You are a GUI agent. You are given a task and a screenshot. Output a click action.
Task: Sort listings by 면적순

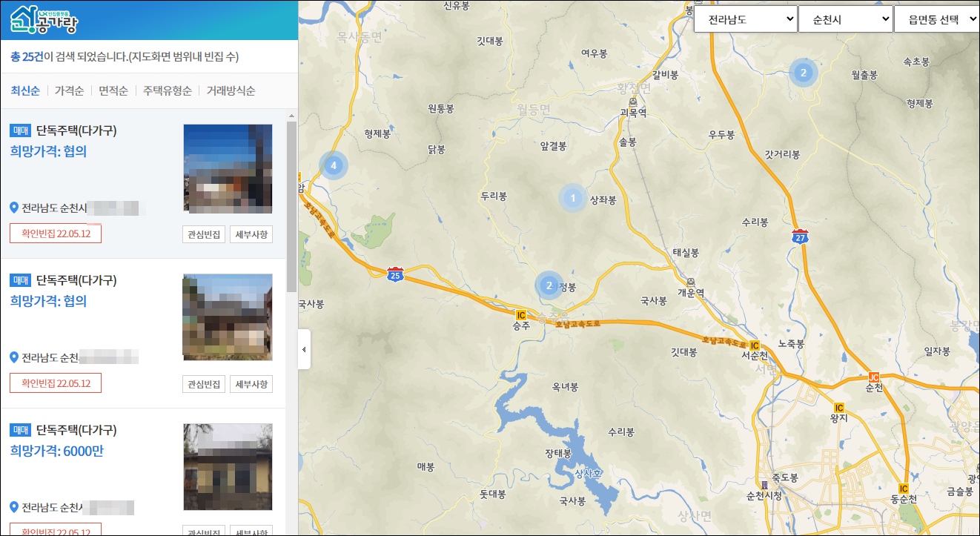click(x=113, y=91)
